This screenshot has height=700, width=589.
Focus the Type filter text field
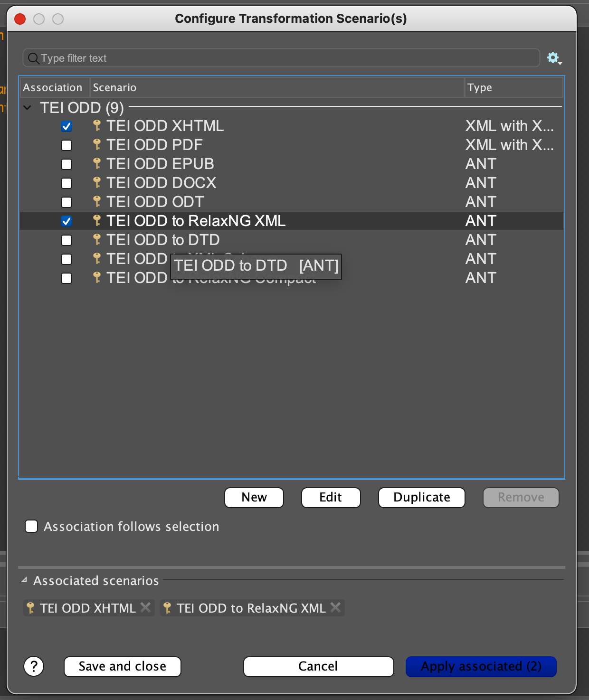(x=285, y=58)
